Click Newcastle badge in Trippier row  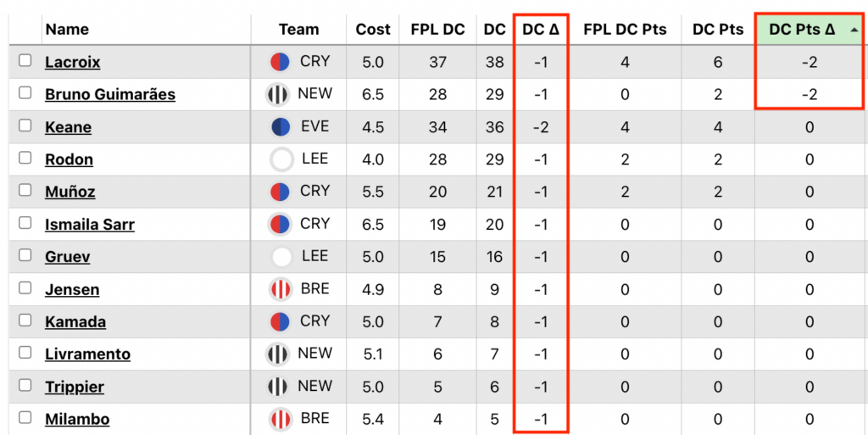[278, 387]
